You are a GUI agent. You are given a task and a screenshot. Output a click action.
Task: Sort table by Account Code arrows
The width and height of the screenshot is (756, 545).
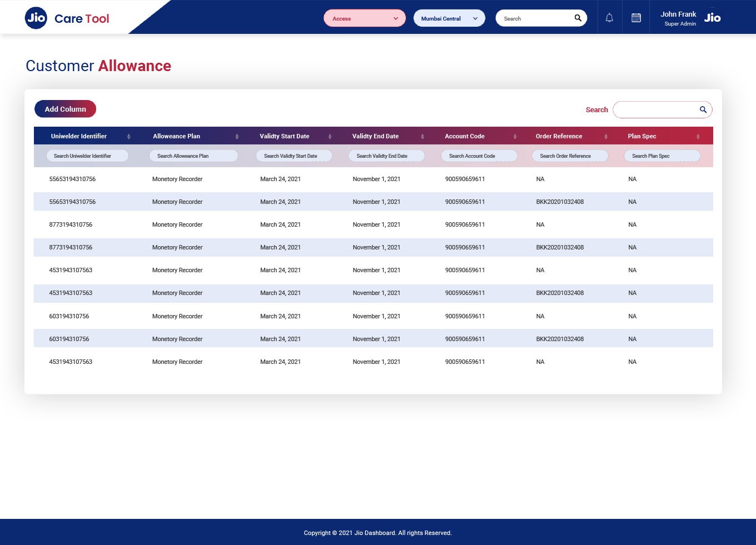click(x=515, y=136)
